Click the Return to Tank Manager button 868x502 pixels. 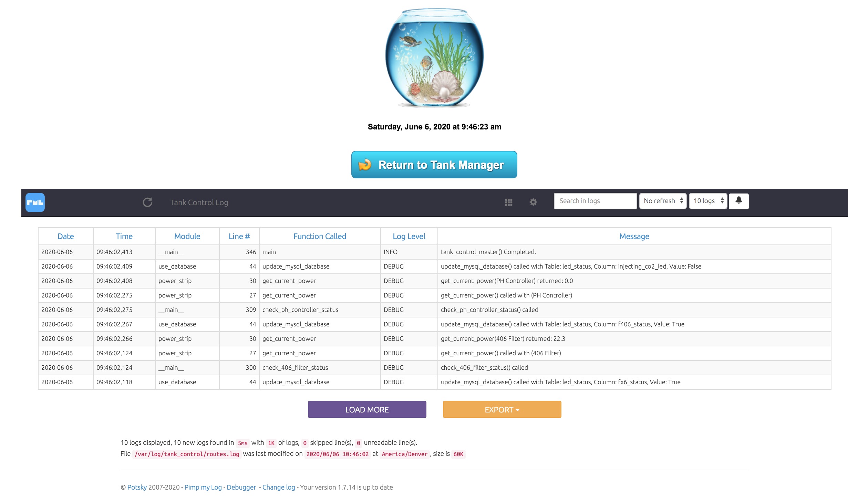click(434, 164)
